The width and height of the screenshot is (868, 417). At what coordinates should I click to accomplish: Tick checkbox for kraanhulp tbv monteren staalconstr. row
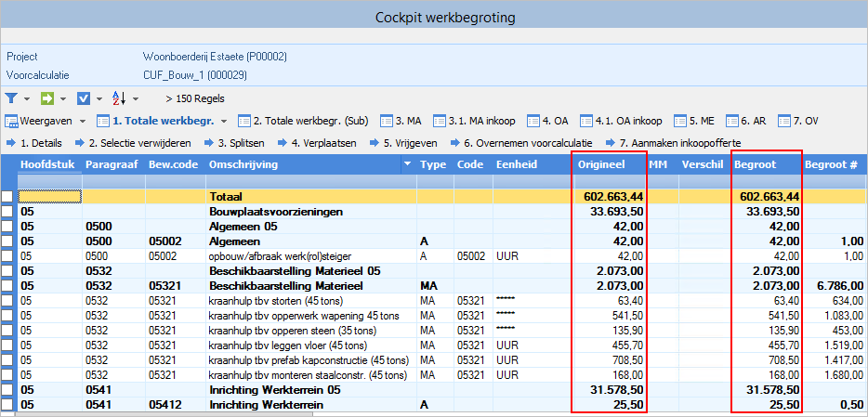click(7, 375)
